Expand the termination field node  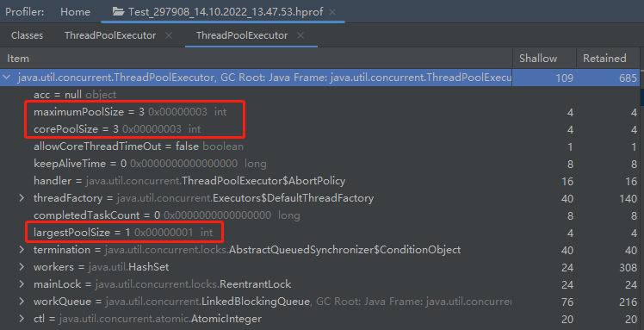pyautogui.click(x=22, y=250)
